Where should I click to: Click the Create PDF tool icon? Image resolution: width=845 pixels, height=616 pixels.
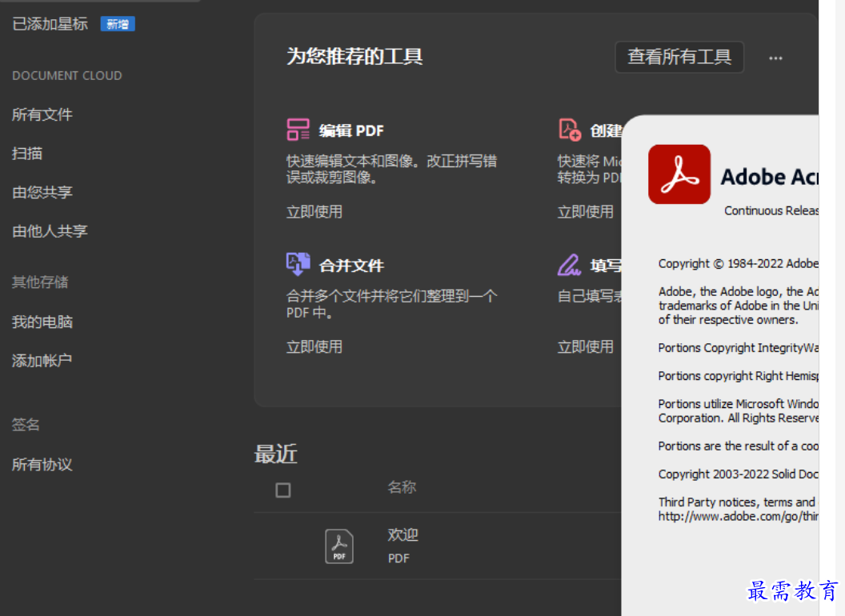(570, 130)
